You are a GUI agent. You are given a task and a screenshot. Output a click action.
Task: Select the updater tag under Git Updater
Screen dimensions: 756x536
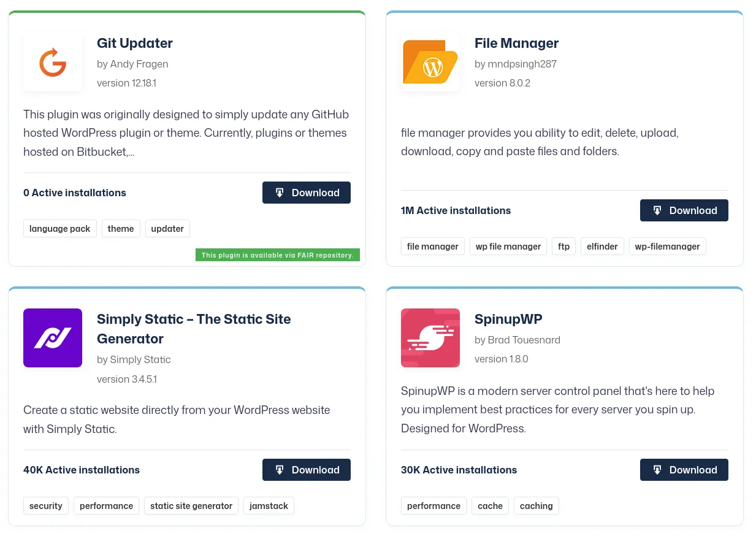coord(167,228)
